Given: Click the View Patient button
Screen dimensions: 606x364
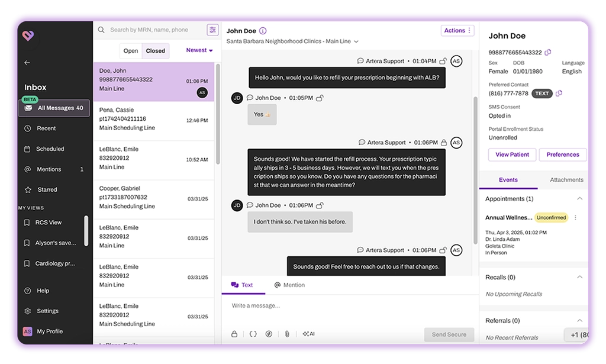Looking at the screenshot, I should point(512,154).
